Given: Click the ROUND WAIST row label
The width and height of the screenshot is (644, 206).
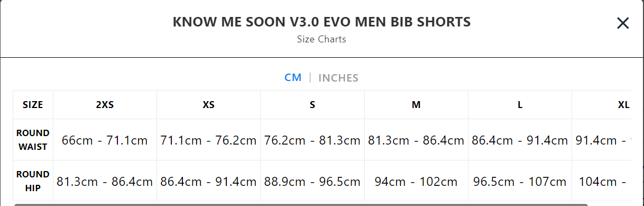Looking at the screenshot, I should [x=33, y=140].
